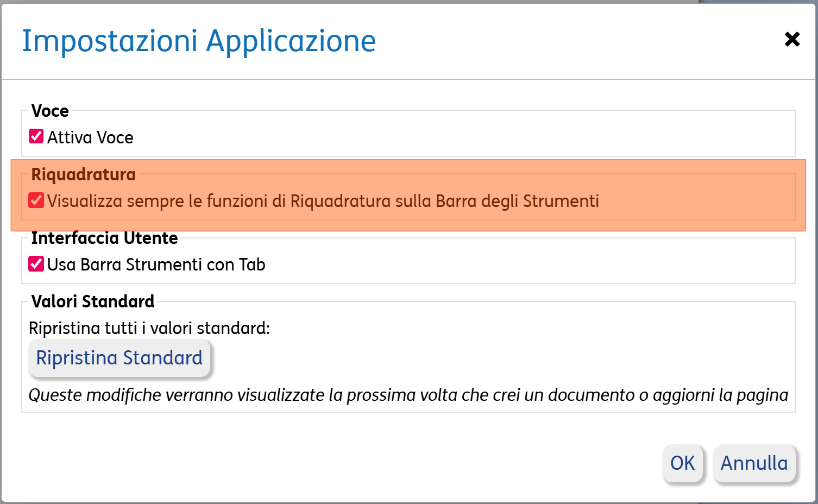Uncheck the Attiva Voce checkbox
Screen dimensions: 818x504
pyautogui.click(x=36, y=136)
